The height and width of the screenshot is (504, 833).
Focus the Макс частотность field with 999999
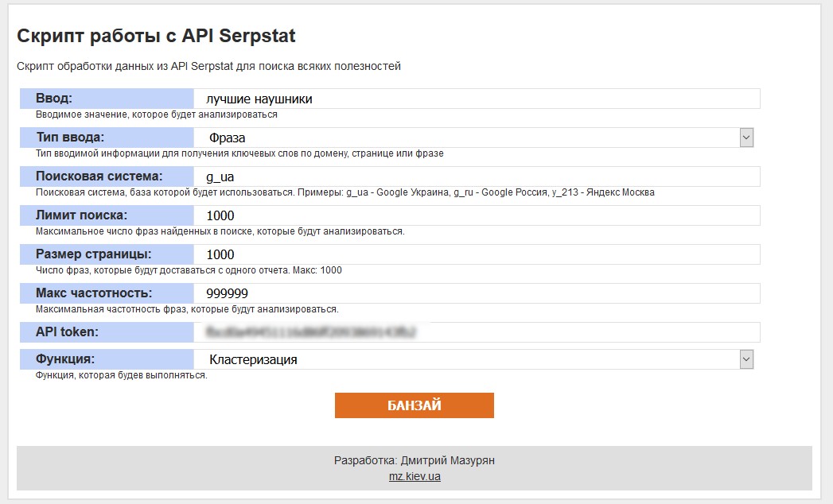477,293
